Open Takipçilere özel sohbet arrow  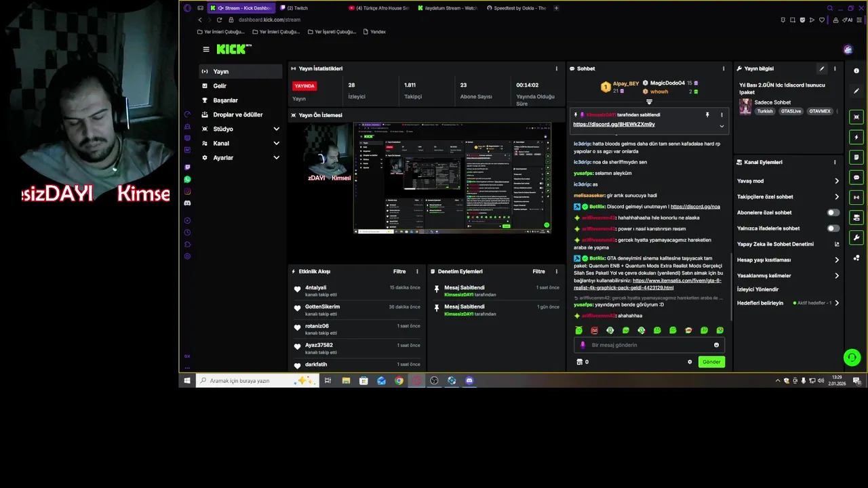(837, 197)
